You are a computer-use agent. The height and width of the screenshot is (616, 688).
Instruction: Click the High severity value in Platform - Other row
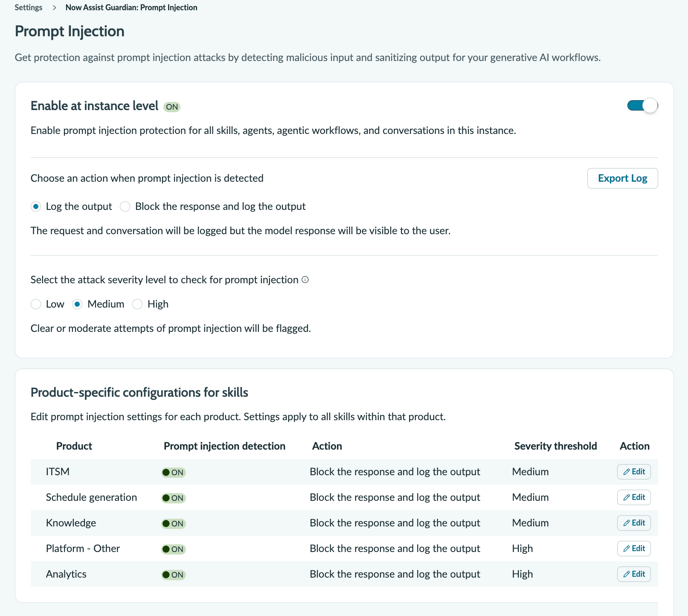523,549
